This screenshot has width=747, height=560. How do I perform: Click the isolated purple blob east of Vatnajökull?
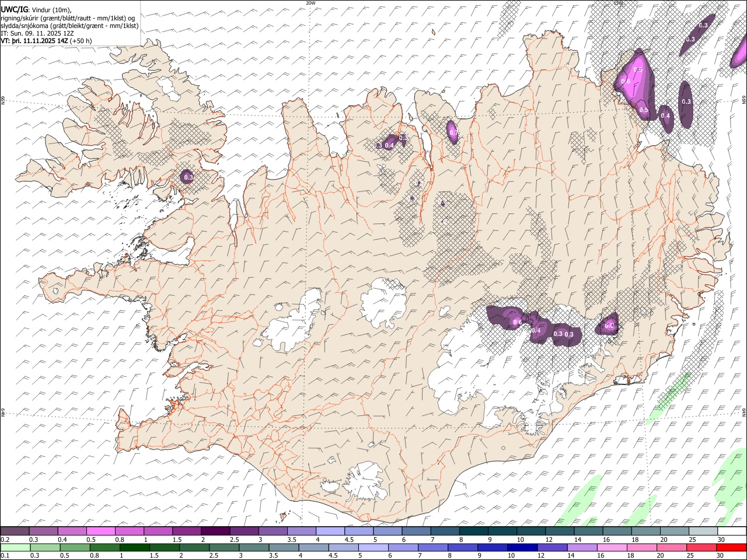[608, 324]
